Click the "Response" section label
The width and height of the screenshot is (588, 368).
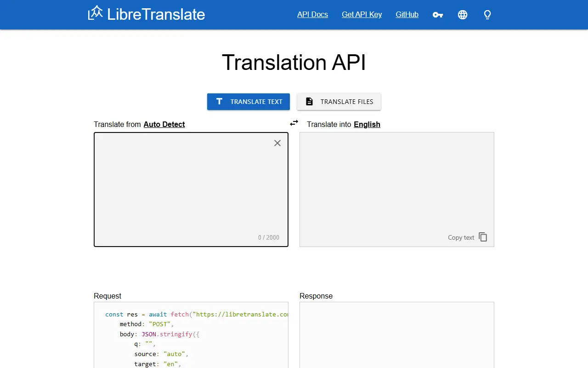(x=316, y=296)
